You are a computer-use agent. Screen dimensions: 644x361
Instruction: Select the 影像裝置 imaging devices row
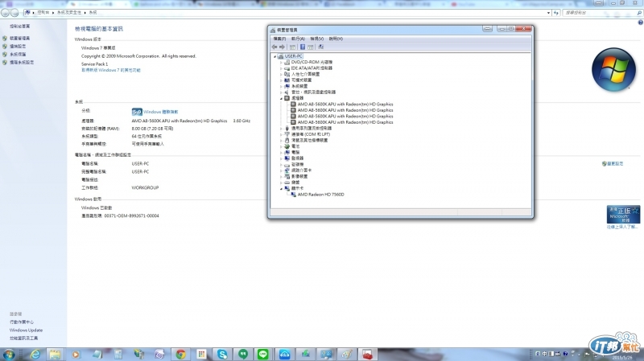(299, 176)
